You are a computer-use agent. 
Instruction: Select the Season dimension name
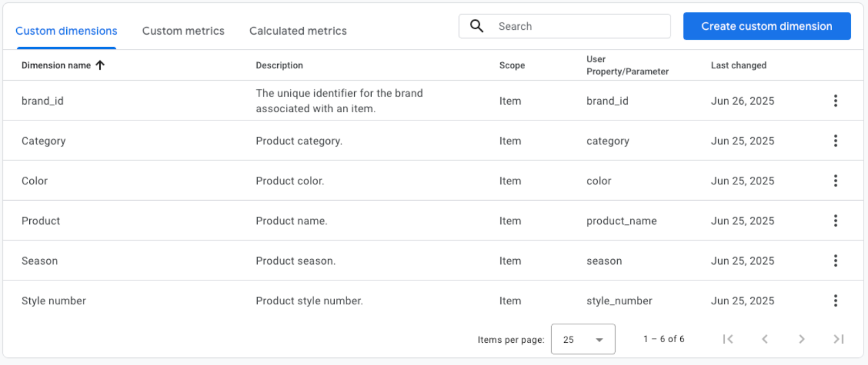pos(40,261)
